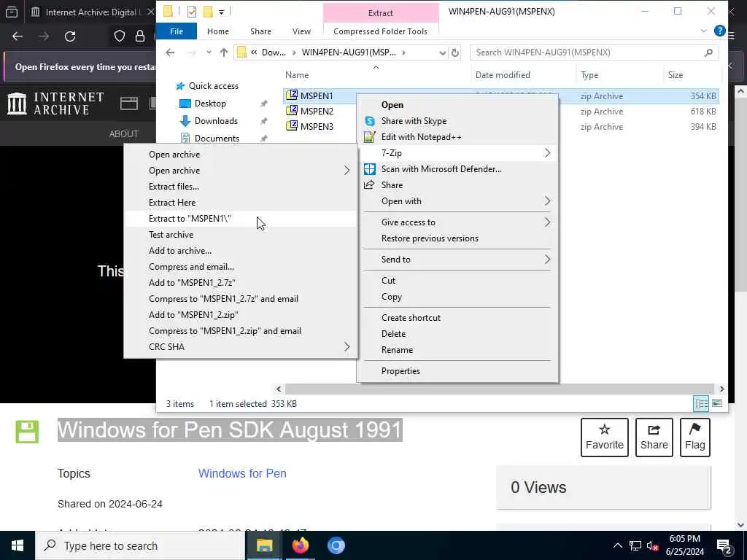Expand the CRC SHA submenu
Screen dimensions: 747x560
[347, 346]
